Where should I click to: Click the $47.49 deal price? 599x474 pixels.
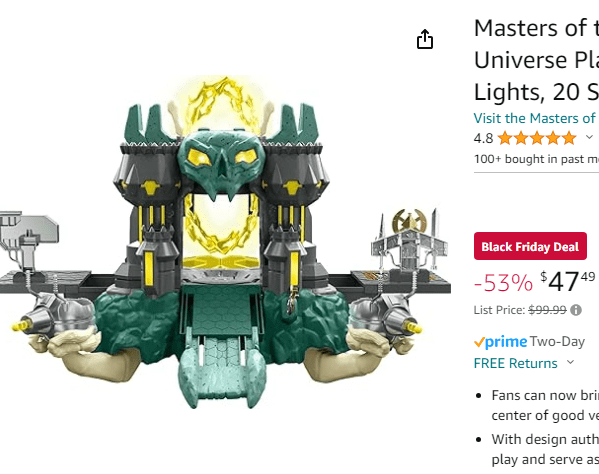568,281
